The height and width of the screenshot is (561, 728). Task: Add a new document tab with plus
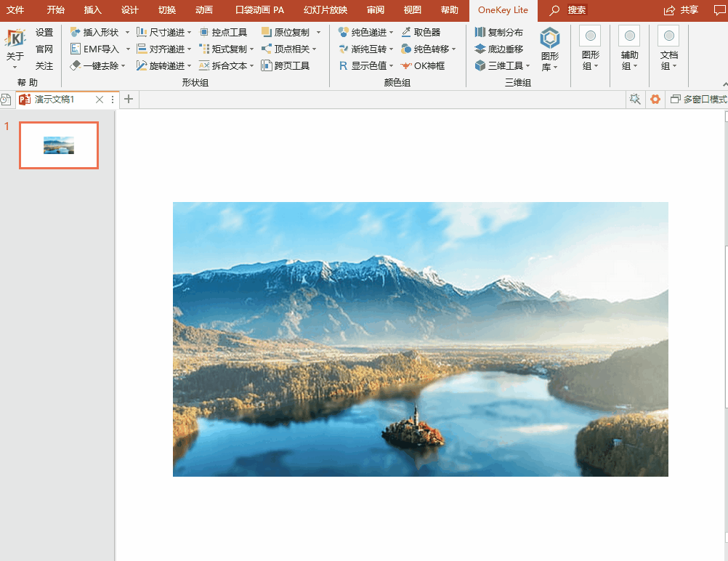129,99
